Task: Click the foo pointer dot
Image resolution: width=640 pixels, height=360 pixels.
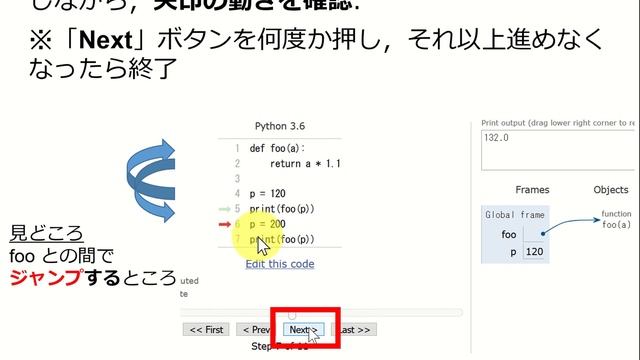Action: click(543, 234)
